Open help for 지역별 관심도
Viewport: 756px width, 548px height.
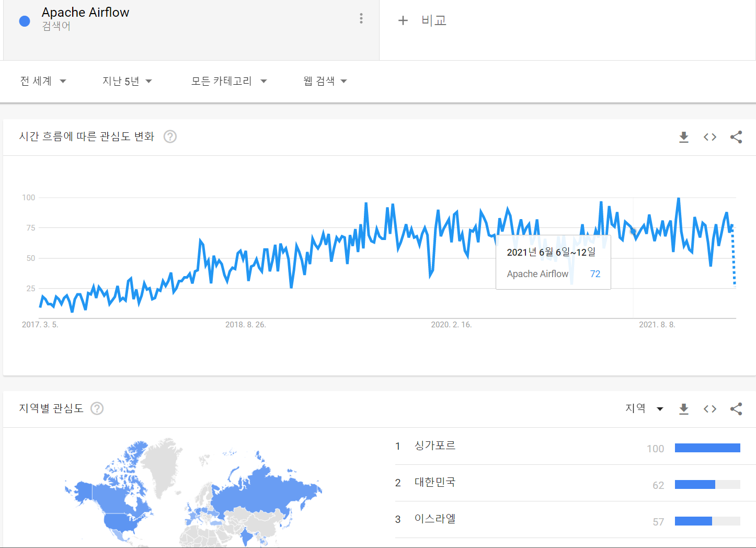coord(97,408)
